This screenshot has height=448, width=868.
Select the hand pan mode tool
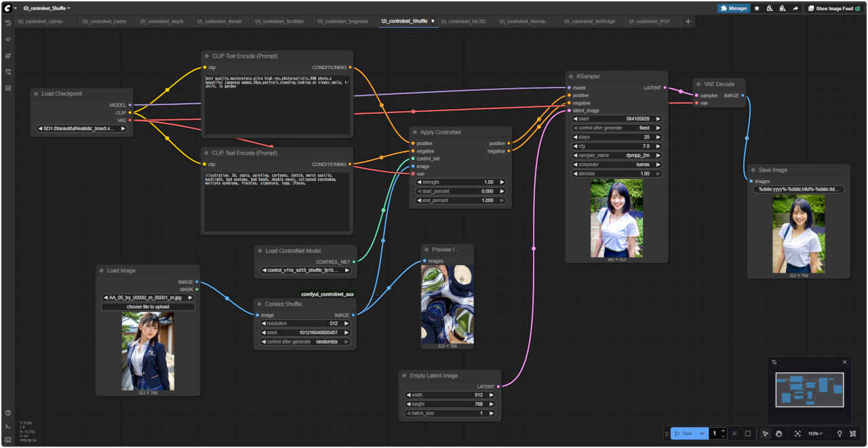point(779,434)
